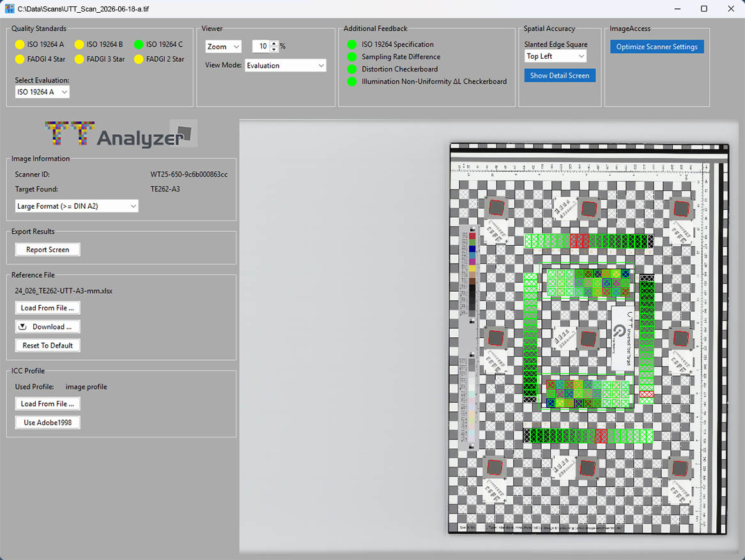Click the zoom percent input field
Screen dimensions: 745x560
pos(261,46)
